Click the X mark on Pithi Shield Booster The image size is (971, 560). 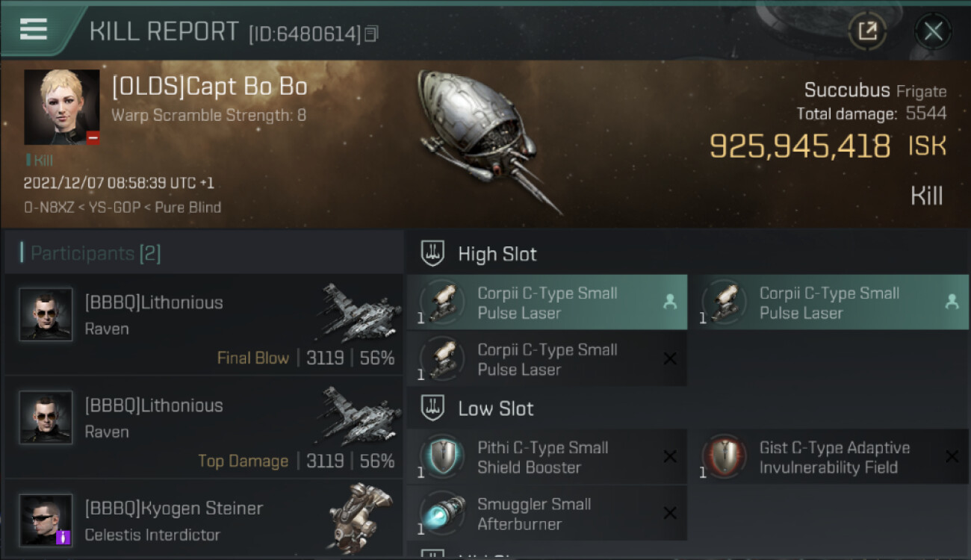click(670, 456)
